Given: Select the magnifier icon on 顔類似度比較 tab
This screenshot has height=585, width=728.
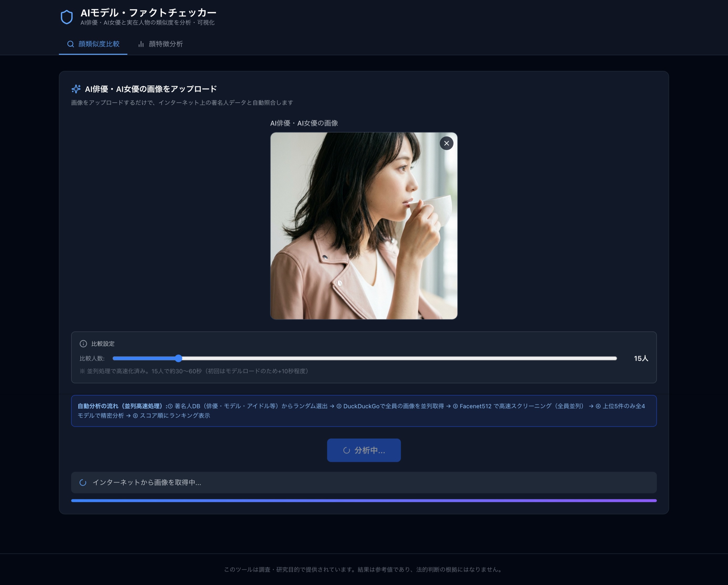Looking at the screenshot, I should pyautogui.click(x=71, y=44).
